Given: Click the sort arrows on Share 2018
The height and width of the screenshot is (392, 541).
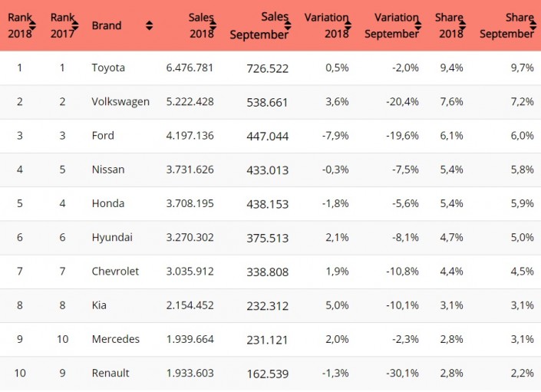Looking at the screenshot, I should (462, 25).
